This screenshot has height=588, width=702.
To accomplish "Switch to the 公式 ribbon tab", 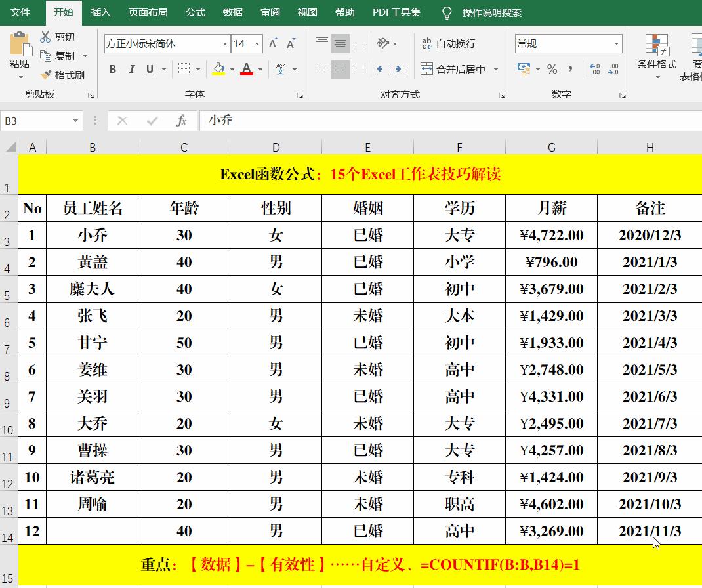I will (x=195, y=12).
